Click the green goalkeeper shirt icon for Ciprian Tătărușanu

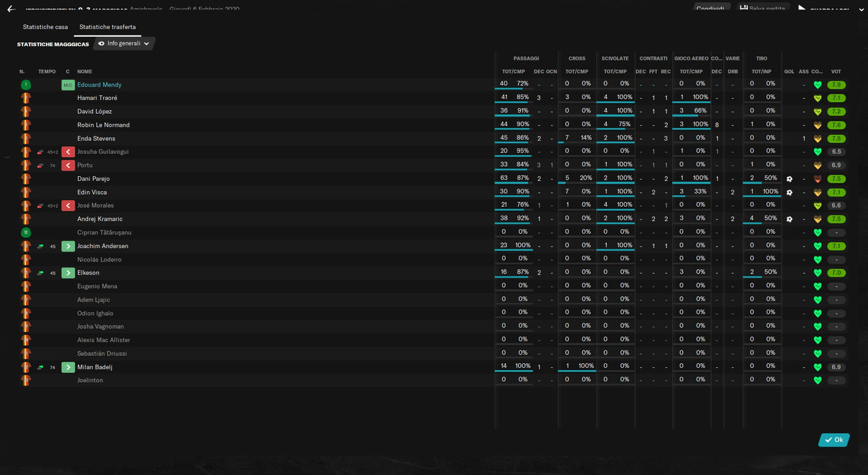(x=26, y=232)
